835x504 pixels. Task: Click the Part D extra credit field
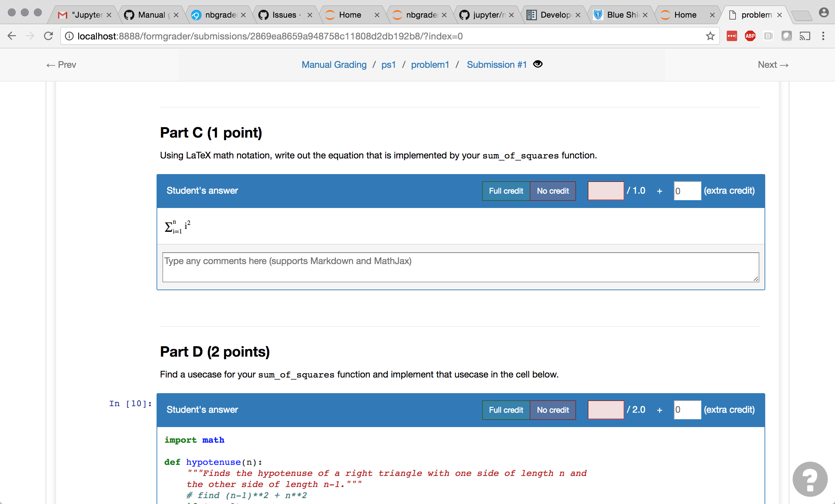[687, 409]
